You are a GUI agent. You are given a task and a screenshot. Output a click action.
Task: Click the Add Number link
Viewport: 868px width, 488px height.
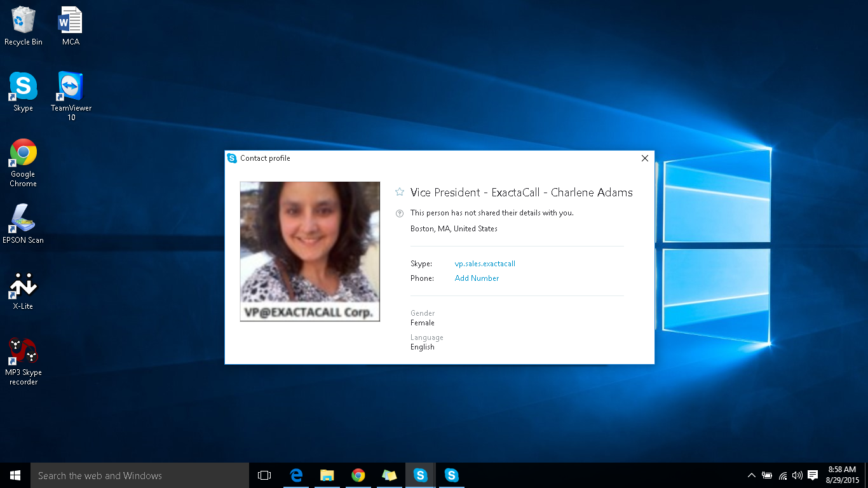[x=477, y=278]
